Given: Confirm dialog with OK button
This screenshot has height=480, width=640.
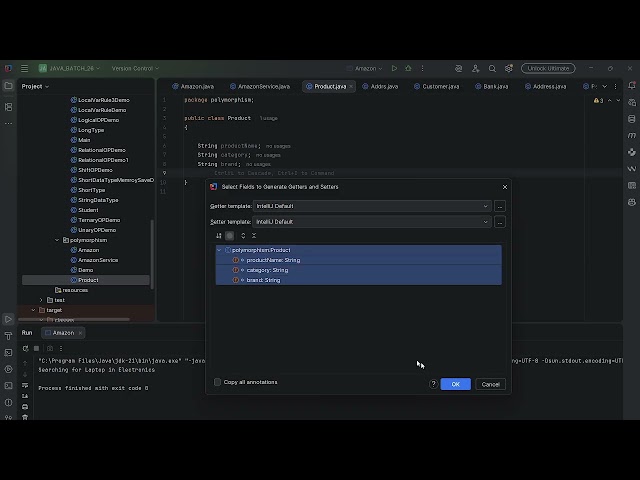Looking at the screenshot, I should (456, 384).
